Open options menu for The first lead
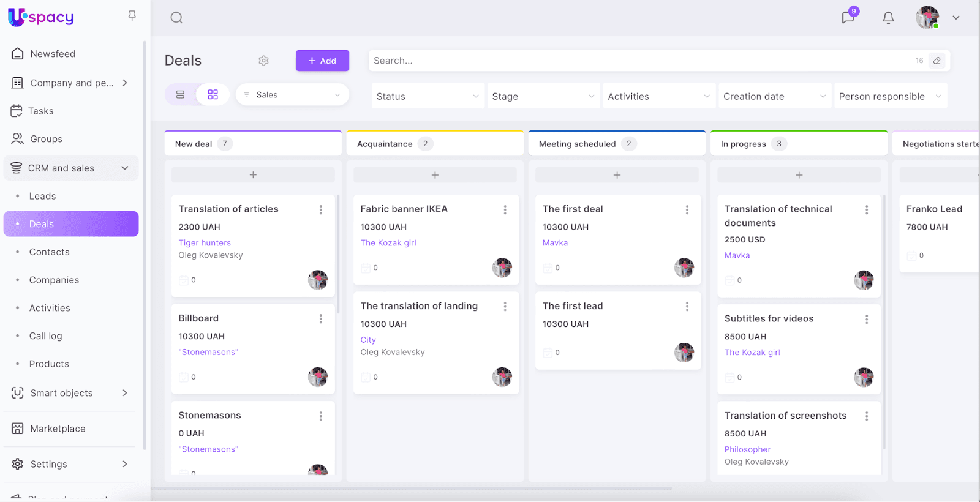This screenshot has height=502, width=980. (687, 307)
